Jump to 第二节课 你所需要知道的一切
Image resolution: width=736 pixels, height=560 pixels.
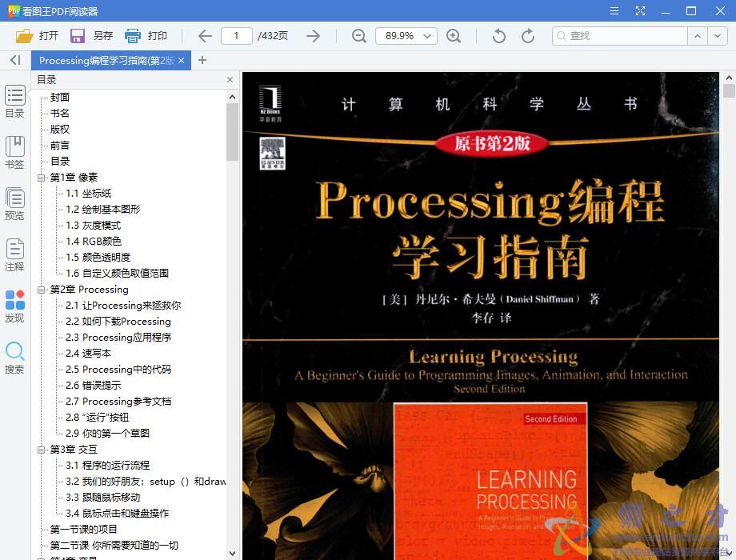click(x=114, y=545)
